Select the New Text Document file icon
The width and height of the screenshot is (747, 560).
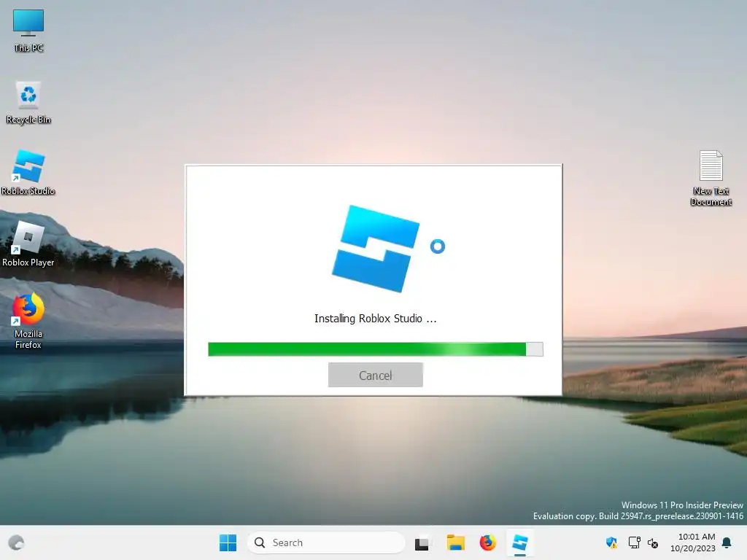tap(711, 178)
